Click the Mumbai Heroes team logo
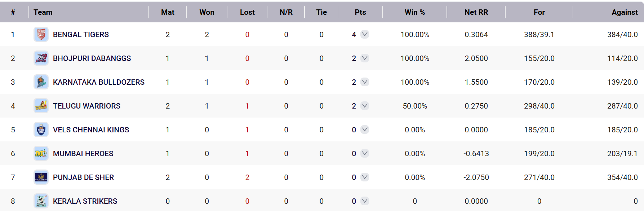 tap(41, 154)
